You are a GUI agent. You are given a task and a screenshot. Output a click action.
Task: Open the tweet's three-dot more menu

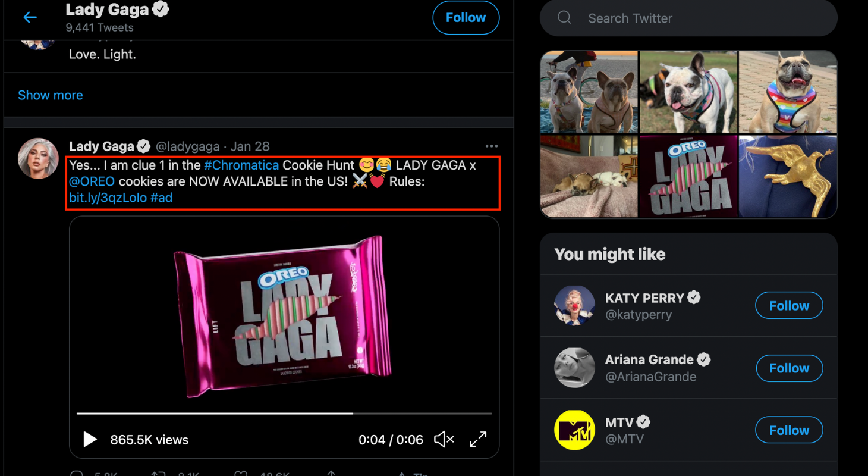[491, 146]
